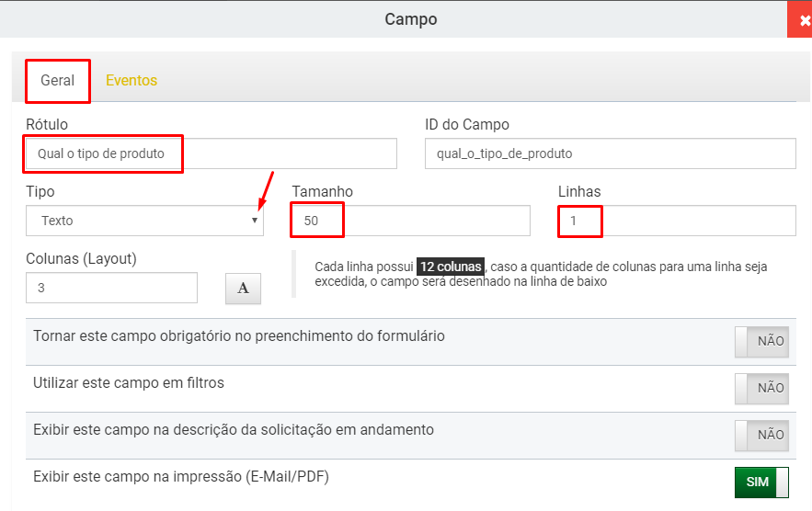Click into the ID do Campo field
Viewport: 812px width, 511px height.
coord(610,153)
